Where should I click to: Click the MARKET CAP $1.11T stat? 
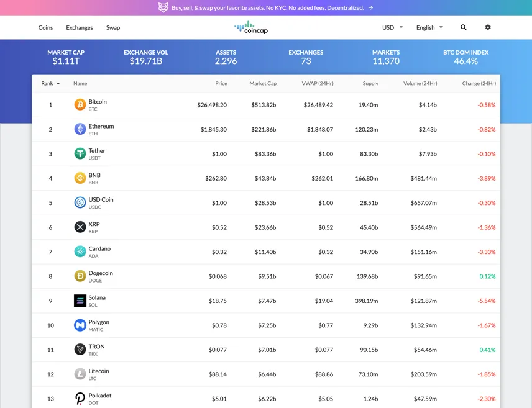pyautogui.click(x=66, y=57)
